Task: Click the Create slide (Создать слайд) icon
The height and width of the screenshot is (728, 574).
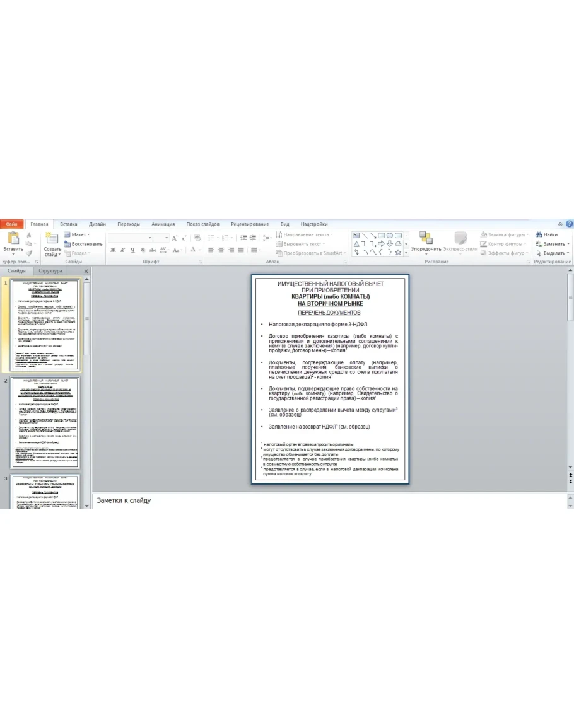Action: pos(52,238)
